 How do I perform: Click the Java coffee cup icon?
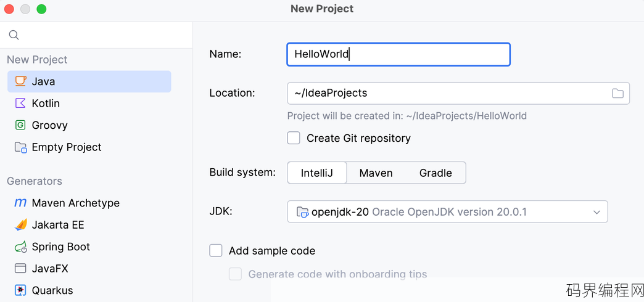click(20, 81)
